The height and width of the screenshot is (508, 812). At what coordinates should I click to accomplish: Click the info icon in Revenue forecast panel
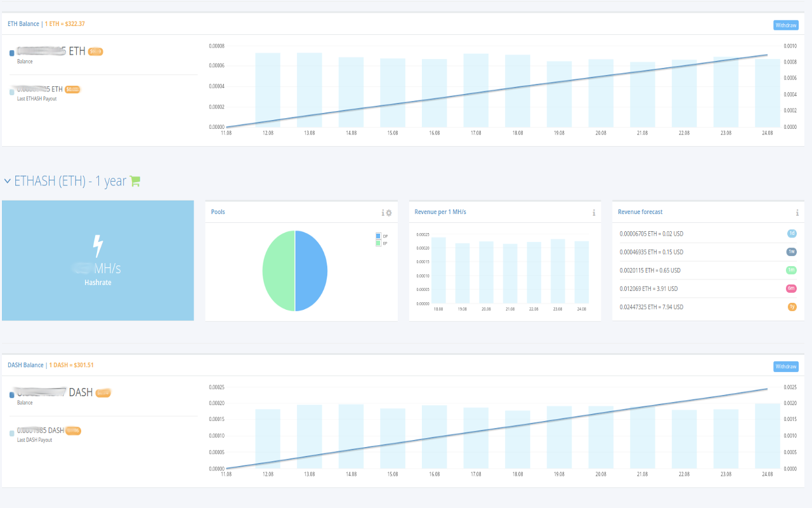tap(797, 213)
